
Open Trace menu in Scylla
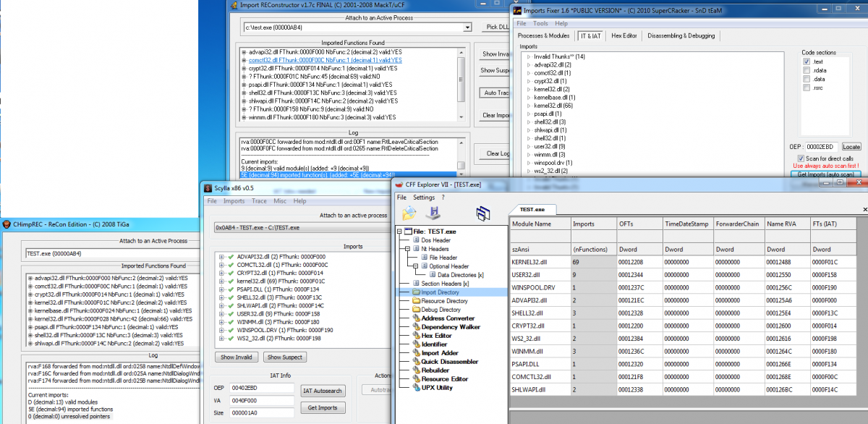coord(259,201)
